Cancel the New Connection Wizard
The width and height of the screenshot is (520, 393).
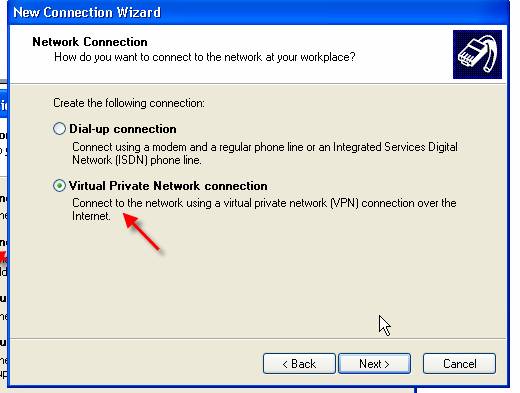[x=459, y=364]
